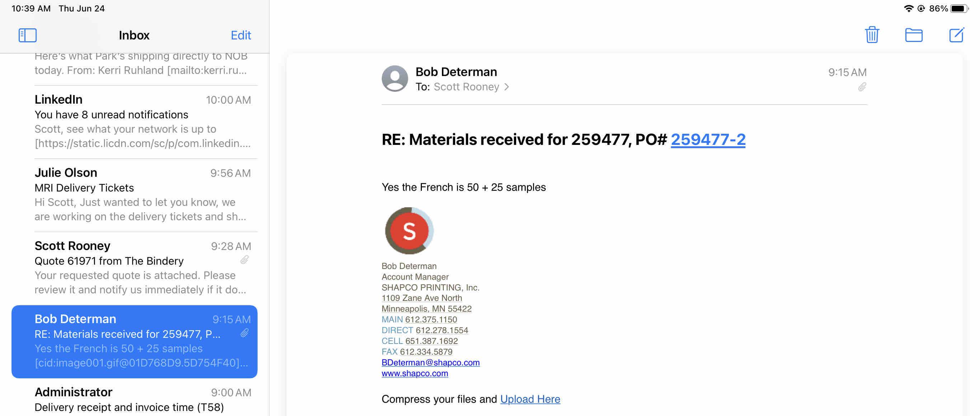Click the Edit button in Inbox

pos(240,36)
